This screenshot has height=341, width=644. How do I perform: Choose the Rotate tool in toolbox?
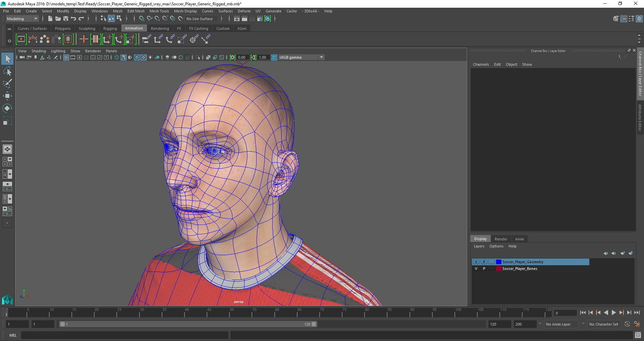click(7, 108)
